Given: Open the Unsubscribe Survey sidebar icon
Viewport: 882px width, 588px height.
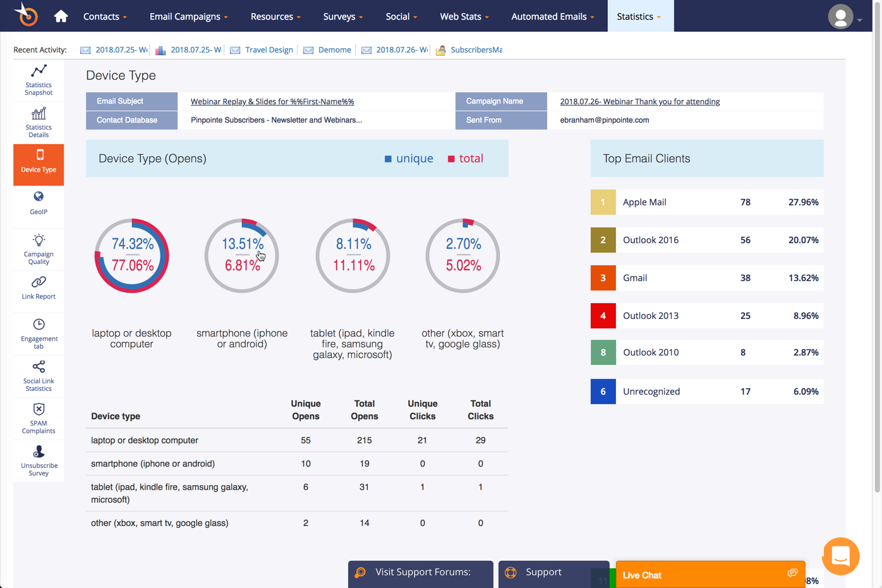Looking at the screenshot, I should [x=39, y=452].
